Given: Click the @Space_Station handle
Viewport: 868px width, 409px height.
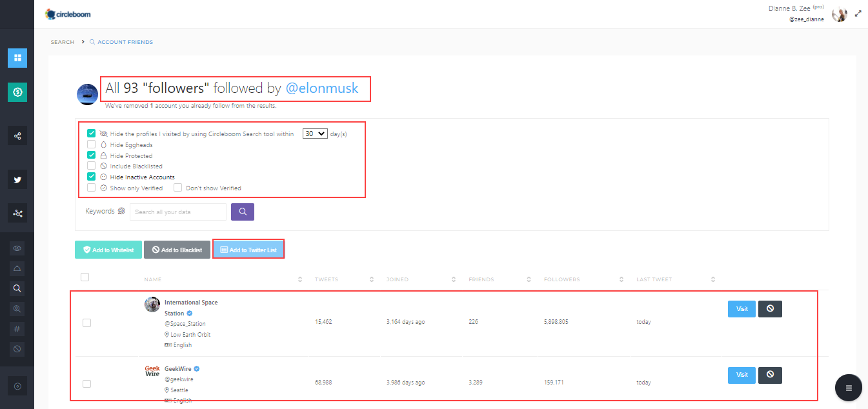Looking at the screenshot, I should [x=185, y=324].
